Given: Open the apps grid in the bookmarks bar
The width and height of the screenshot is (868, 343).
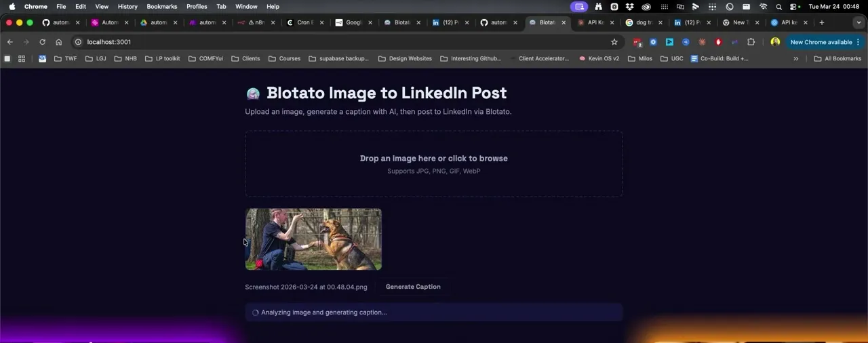Looking at the screenshot, I should tap(22, 58).
